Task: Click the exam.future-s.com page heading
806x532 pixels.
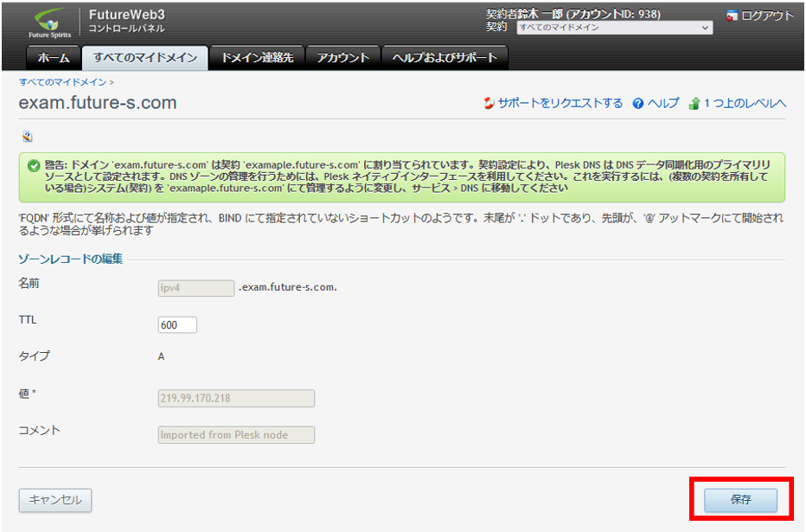Action: click(98, 103)
